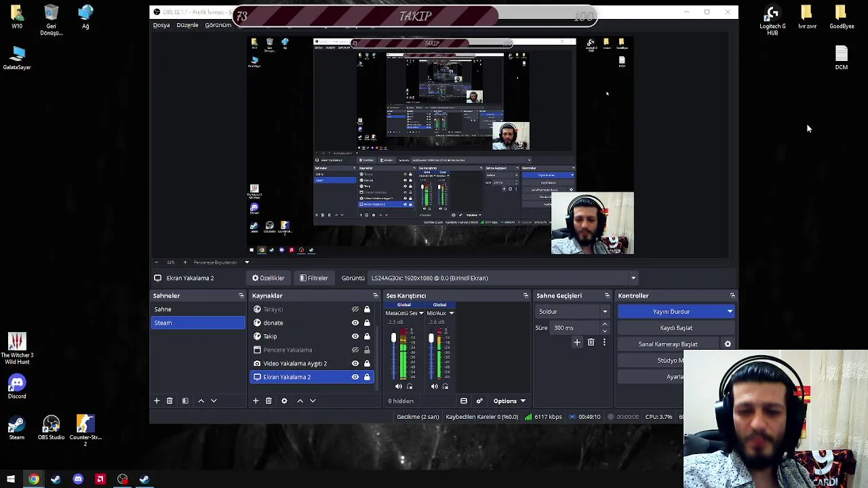Toggle monitoring icon under Masaüstü Ses

pyautogui.click(x=410, y=386)
